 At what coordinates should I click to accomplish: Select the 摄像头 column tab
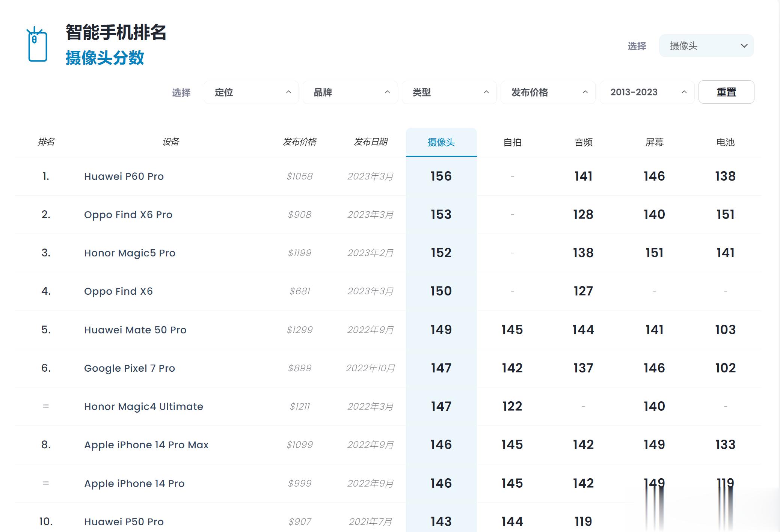(441, 142)
